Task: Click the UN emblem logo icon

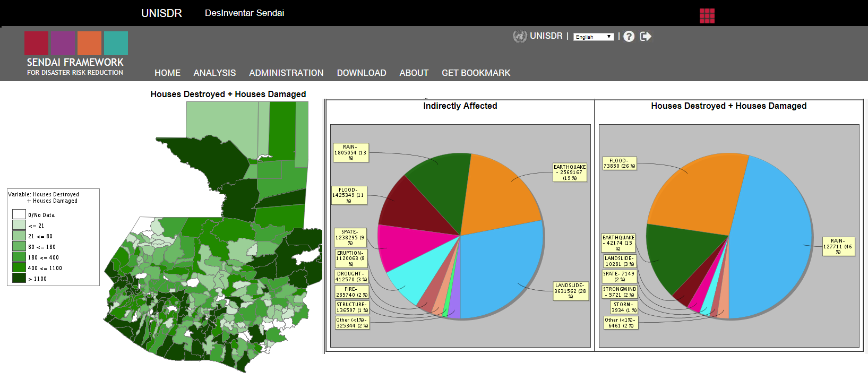Action: coord(520,36)
